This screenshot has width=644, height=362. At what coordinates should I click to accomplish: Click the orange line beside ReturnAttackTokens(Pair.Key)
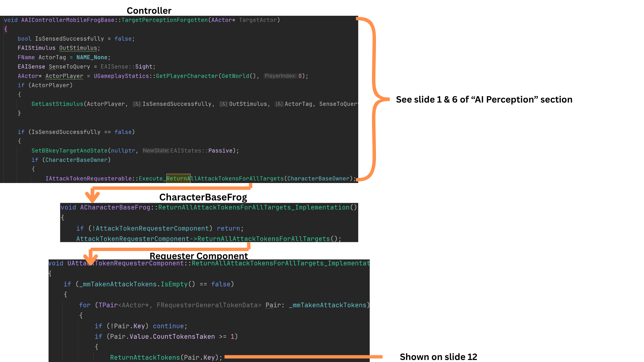[303, 357]
